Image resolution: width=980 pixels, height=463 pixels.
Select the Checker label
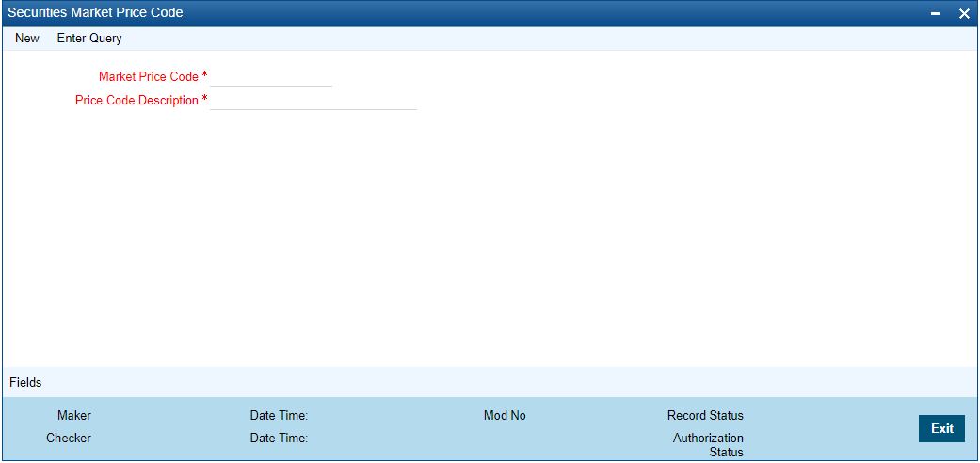click(69, 438)
